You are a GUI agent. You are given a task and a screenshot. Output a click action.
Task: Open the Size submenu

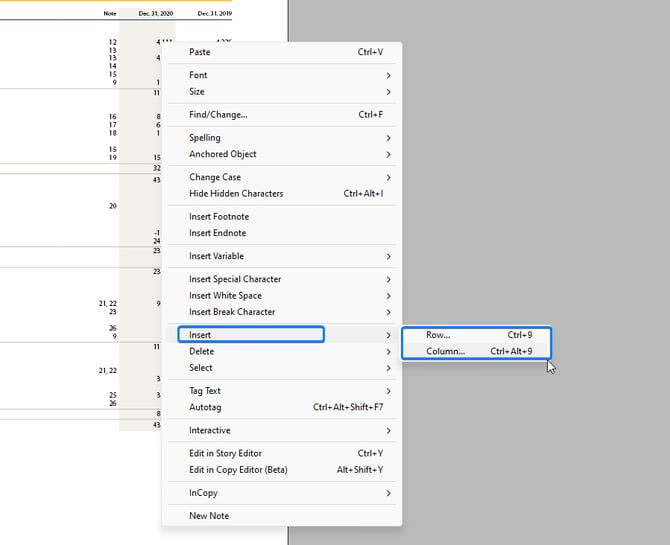[197, 92]
